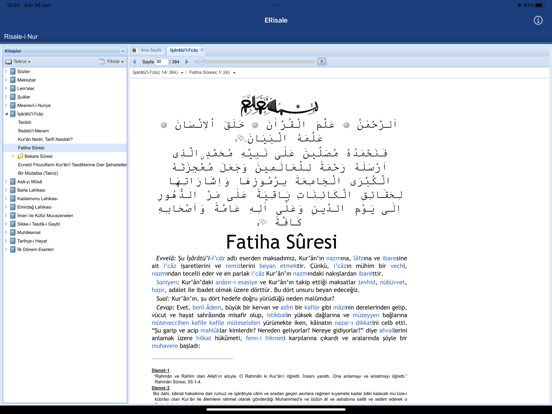Click the home icon tab
Screen dimensions: 552x414
[134, 50]
